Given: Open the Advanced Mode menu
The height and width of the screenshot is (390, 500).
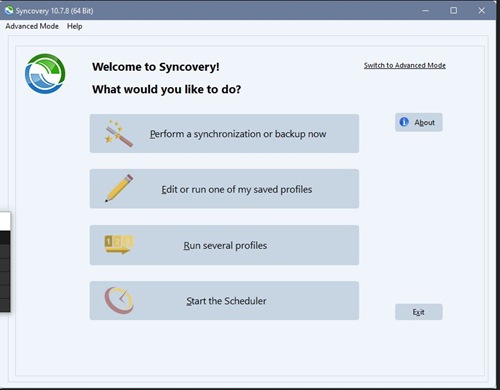Looking at the screenshot, I should coord(32,26).
